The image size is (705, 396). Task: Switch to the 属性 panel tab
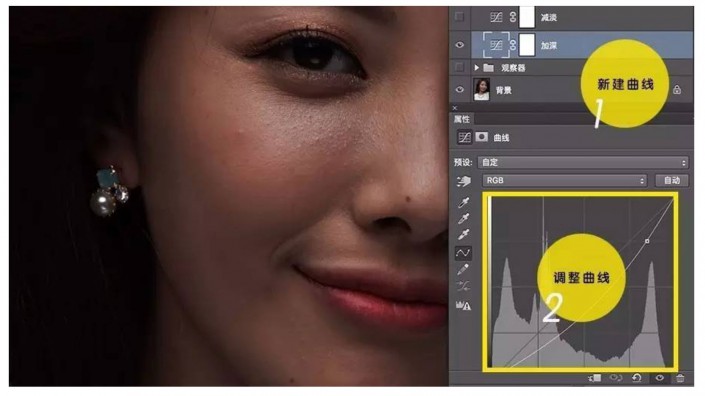click(462, 119)
